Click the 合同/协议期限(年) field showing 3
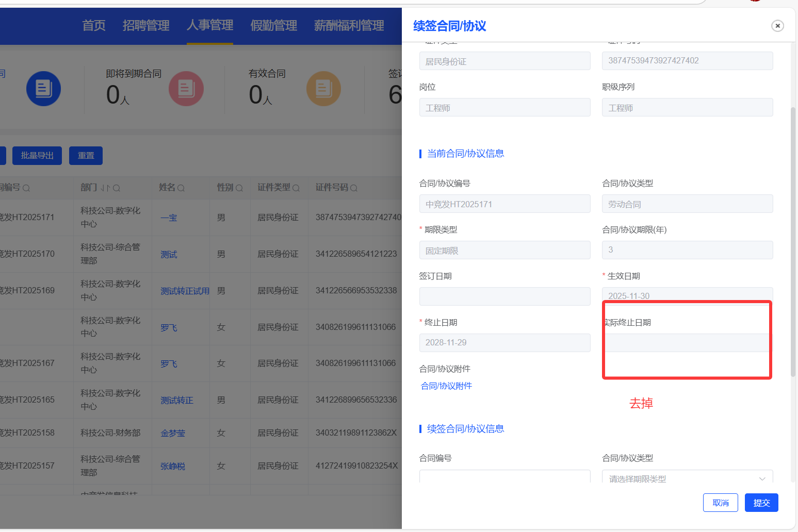Screen dimensions: 798x532 pyautogui.click(x=688, y=250)
